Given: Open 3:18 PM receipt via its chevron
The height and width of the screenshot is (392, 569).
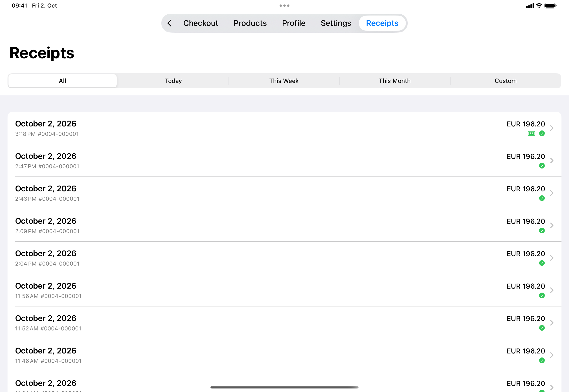Looking at the screenshot, I should tap(552, 128).
